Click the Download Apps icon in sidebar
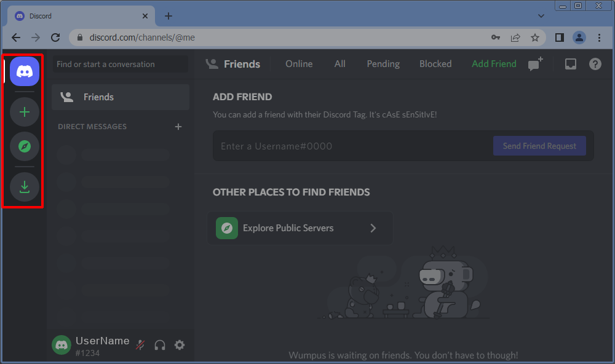 coord(25,187)
